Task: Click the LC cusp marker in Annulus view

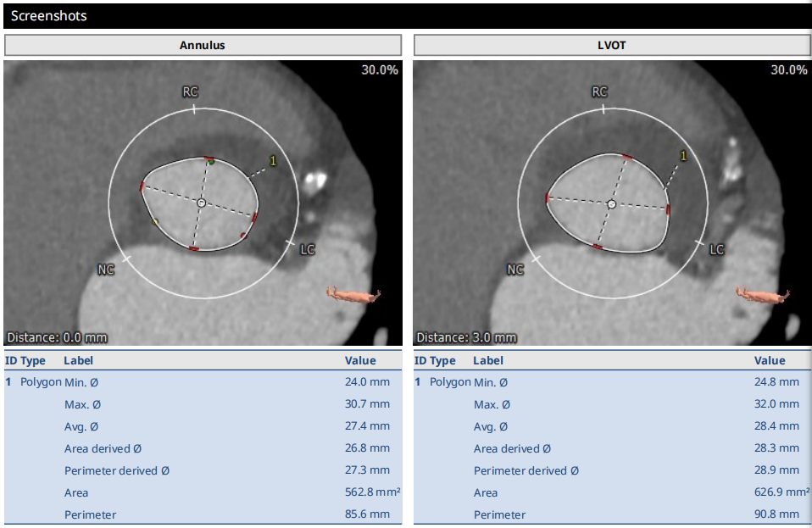Action: pyautogui.click(x=307, y=249)
